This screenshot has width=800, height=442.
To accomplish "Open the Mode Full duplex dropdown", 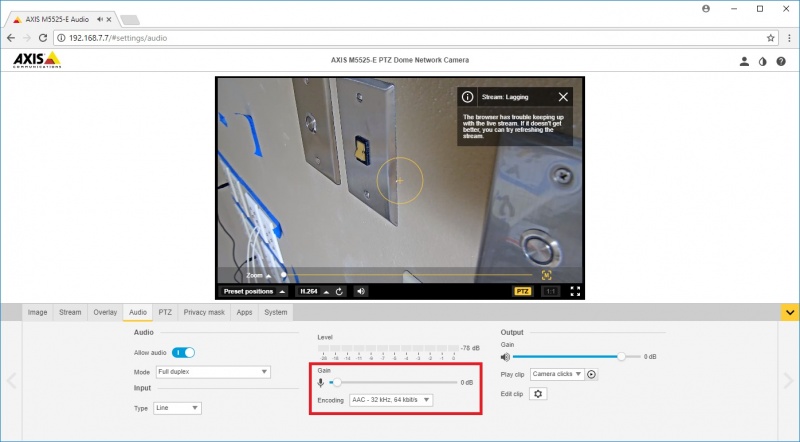I will point(213,372).
